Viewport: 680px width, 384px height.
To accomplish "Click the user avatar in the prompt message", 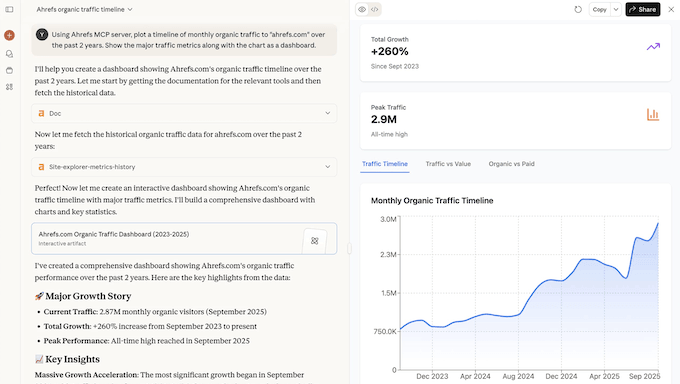I will [x=42, y=34].
